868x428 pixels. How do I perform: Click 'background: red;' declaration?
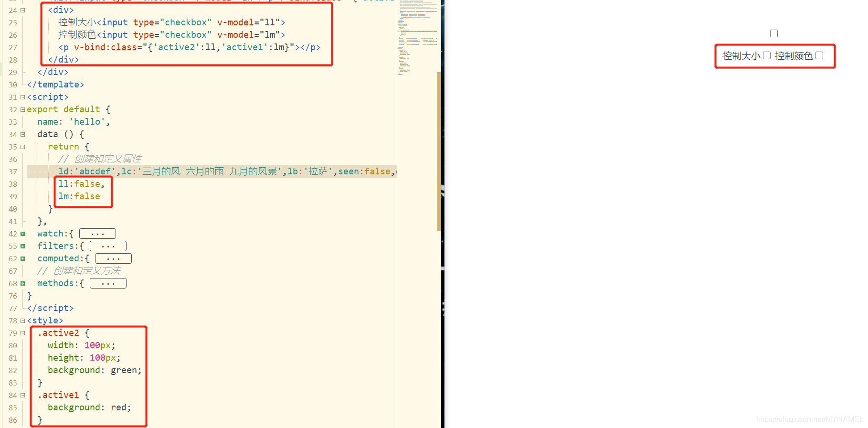click(x=89, y=407)
